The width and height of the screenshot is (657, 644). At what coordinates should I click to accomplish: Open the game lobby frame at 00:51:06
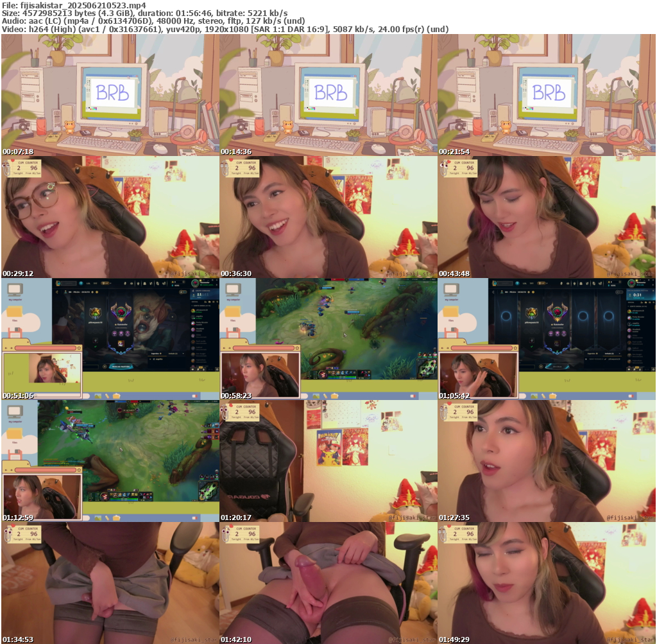(x=110, y=339)
